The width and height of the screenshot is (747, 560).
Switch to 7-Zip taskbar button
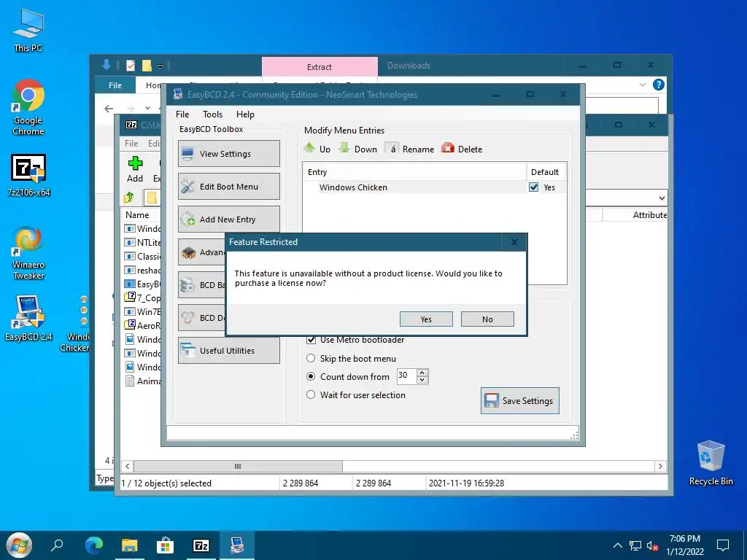pos(201,545)
